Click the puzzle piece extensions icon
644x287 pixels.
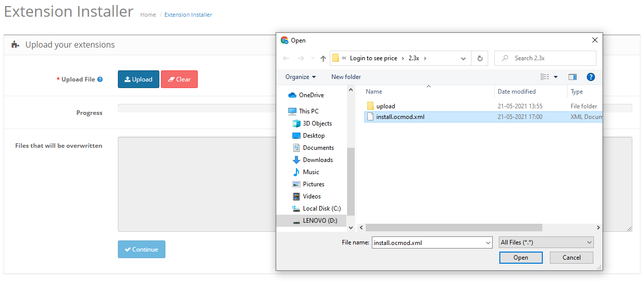(16, 45)
